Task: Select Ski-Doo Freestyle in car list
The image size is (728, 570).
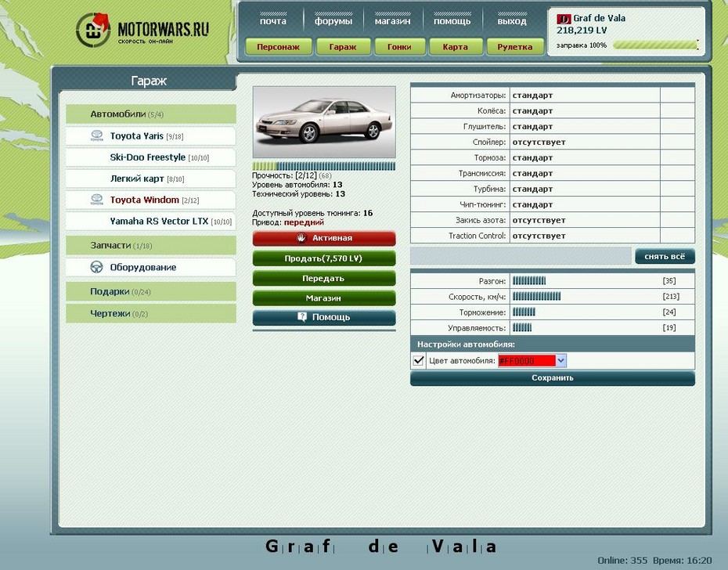Action: coord(151,157)
